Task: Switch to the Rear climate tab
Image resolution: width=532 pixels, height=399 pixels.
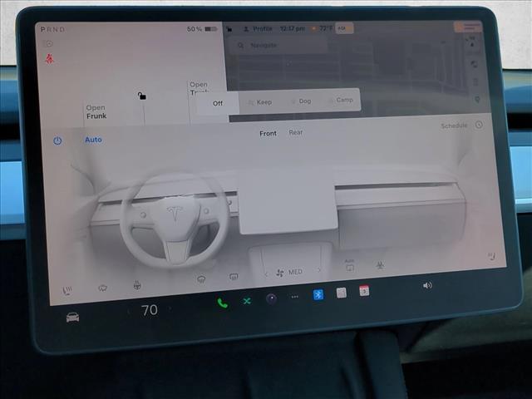Action: coord(296,133)
